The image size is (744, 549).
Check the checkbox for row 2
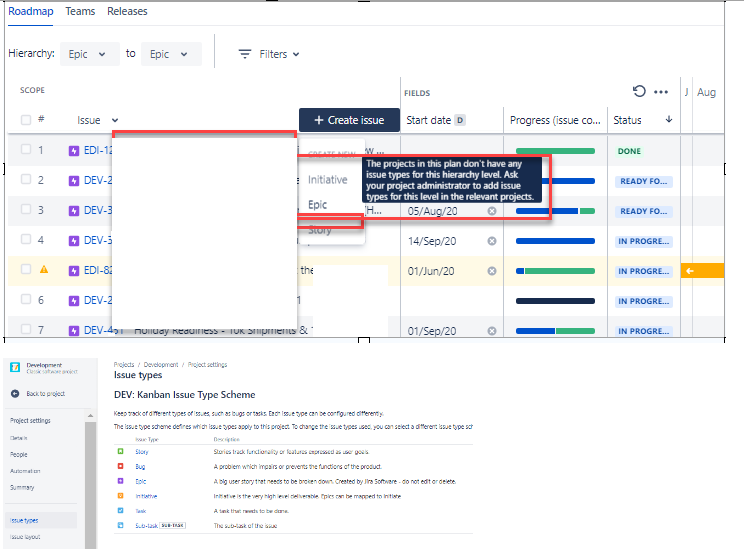[x=26, y=179]
